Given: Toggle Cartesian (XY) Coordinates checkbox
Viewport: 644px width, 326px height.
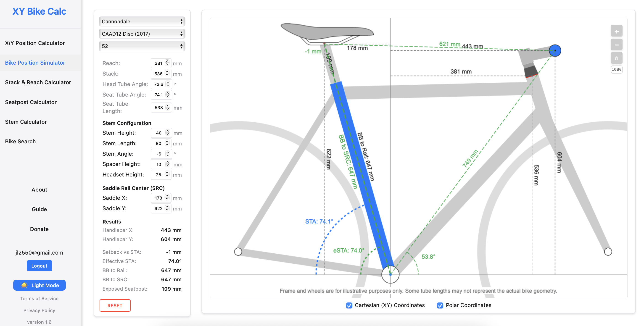Looking at the screenshot, I should click(x=349, y=305).
